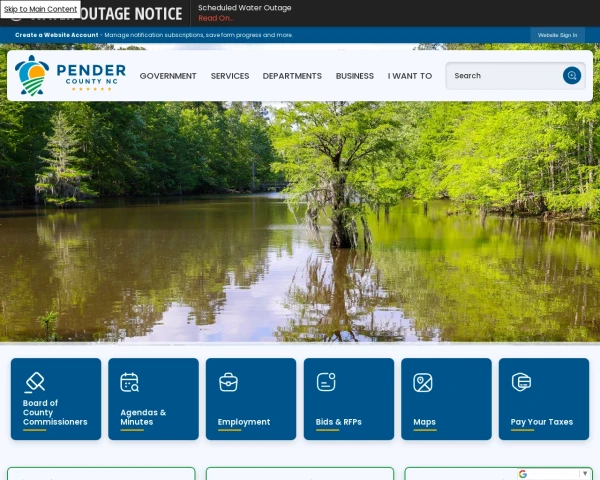Open the Services menu
The width and height of the screenshot is (600, 480).
click(x=230, y=76)
